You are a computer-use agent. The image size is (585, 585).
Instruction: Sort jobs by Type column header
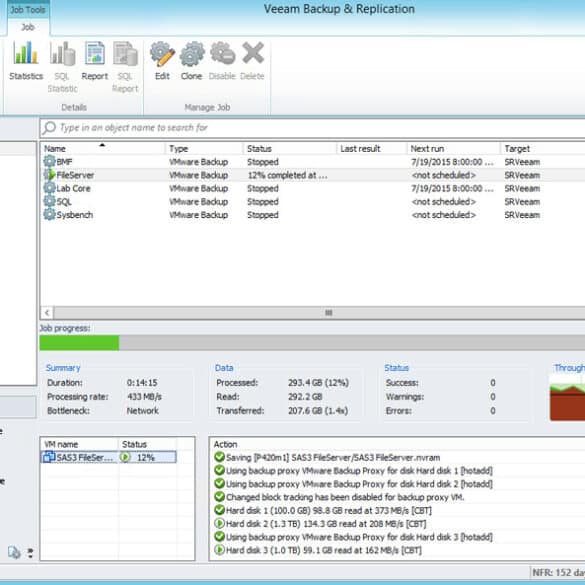[204, 148]
